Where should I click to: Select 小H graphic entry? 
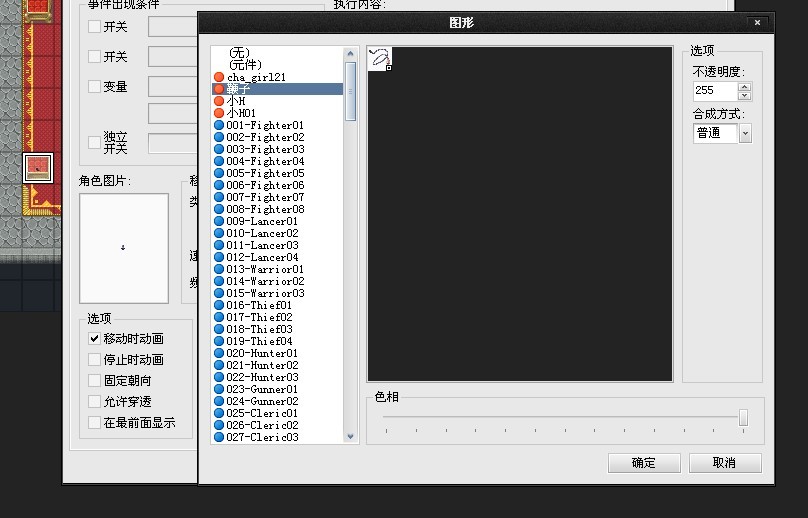pyautogui.click(x=277, y=101)
